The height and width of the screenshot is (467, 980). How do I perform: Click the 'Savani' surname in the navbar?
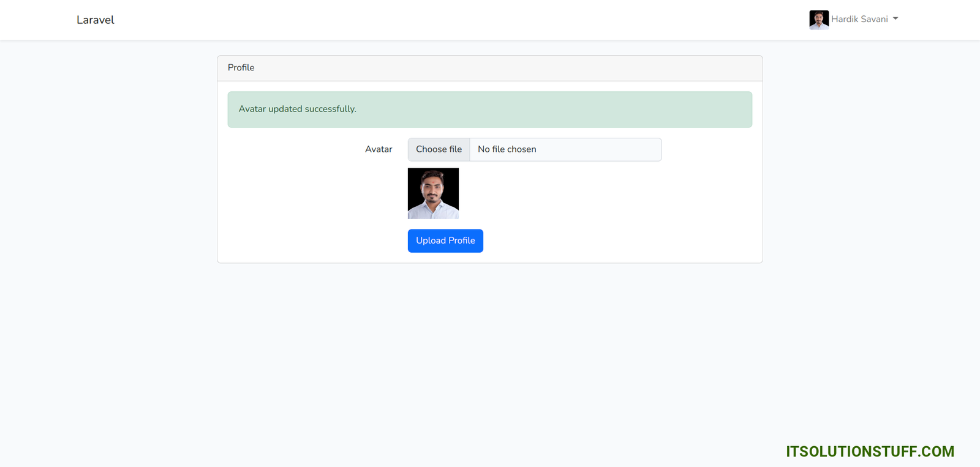tap(874, 20)
